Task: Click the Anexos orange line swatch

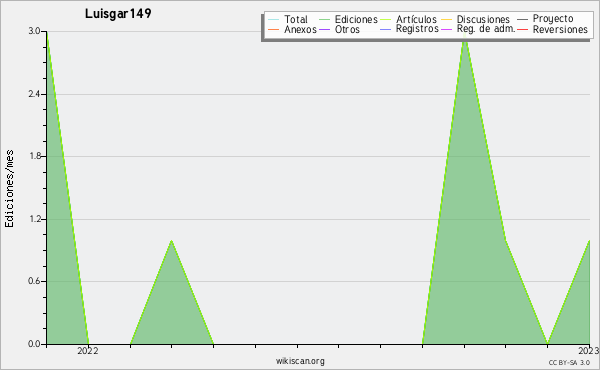Action: point(274,29)
